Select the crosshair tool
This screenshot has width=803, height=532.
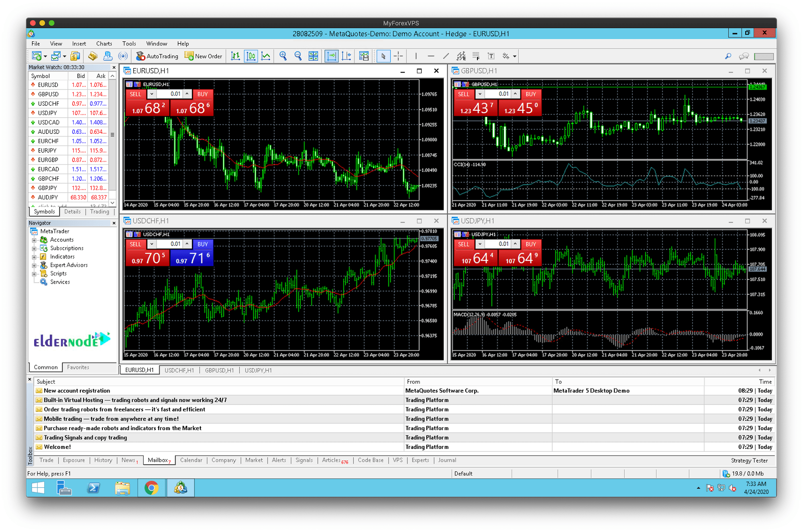coord(398,56)
